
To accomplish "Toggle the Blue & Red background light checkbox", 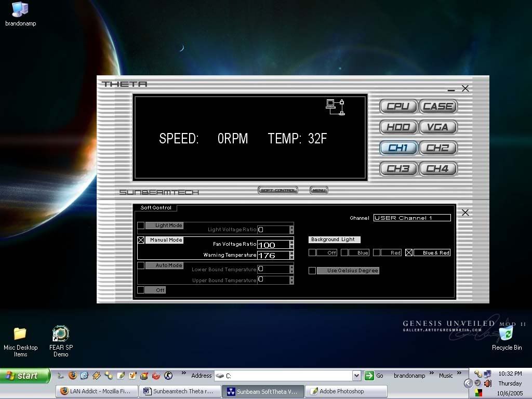I will pyautogui.click(x=409, y=253).
